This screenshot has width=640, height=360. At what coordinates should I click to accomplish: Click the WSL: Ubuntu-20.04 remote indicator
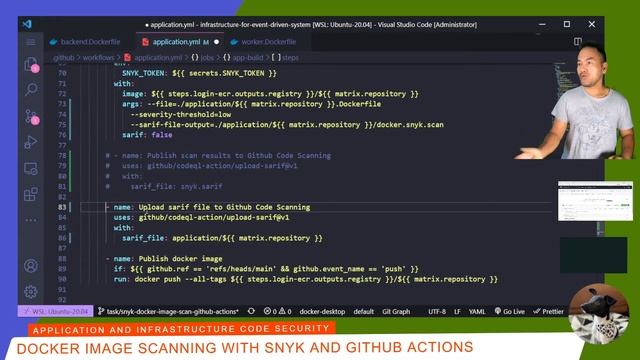point(56,311)
